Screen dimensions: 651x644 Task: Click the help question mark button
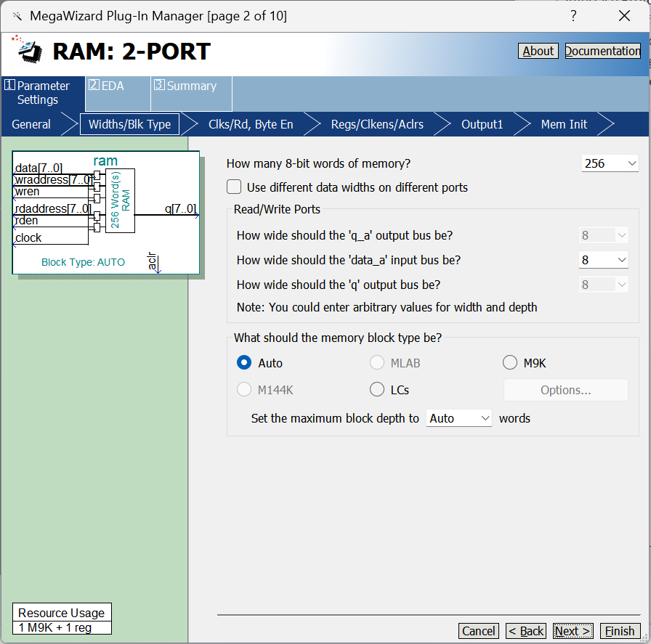573,16
